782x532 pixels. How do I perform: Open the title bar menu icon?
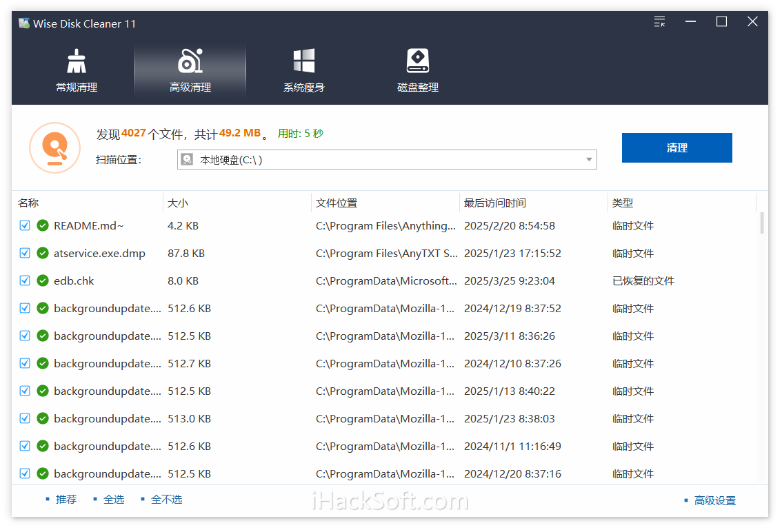pos(659,21)
